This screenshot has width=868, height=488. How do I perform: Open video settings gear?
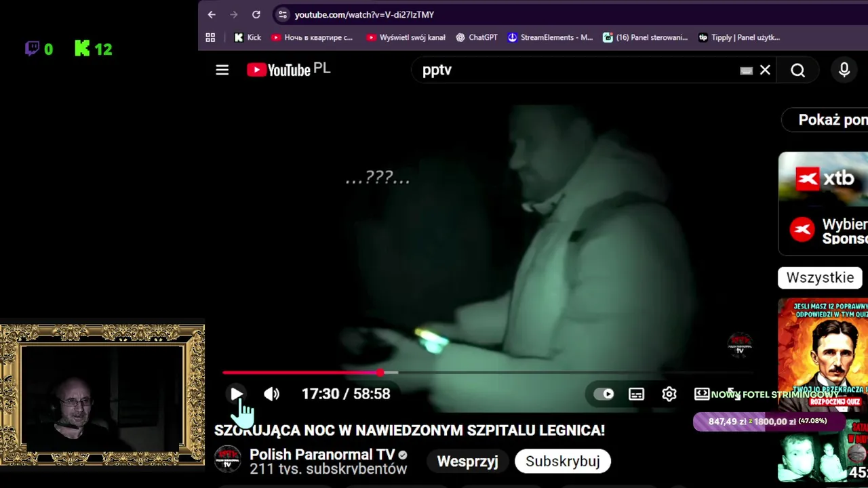point(669,394)
